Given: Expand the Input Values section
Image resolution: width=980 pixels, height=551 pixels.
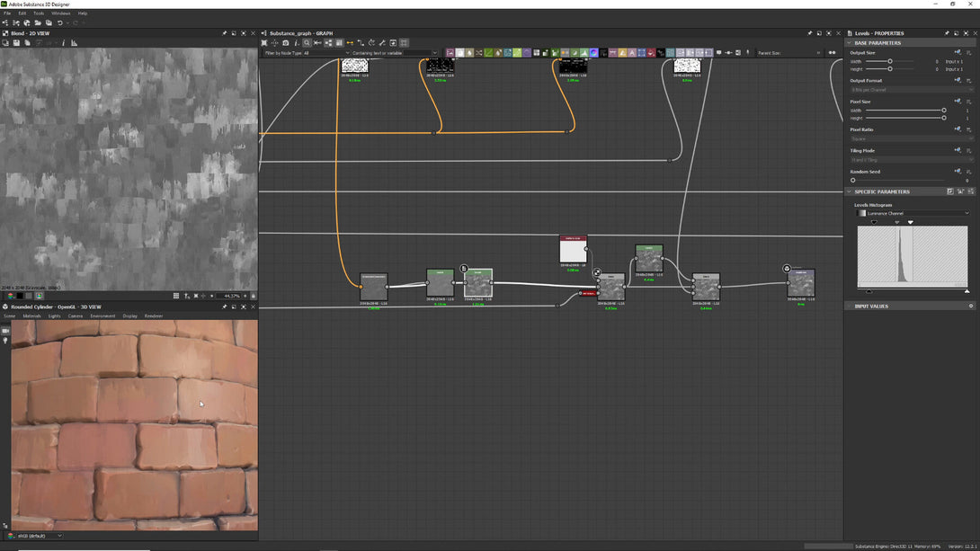Looking at the screenshot, I should coord(850,307).
